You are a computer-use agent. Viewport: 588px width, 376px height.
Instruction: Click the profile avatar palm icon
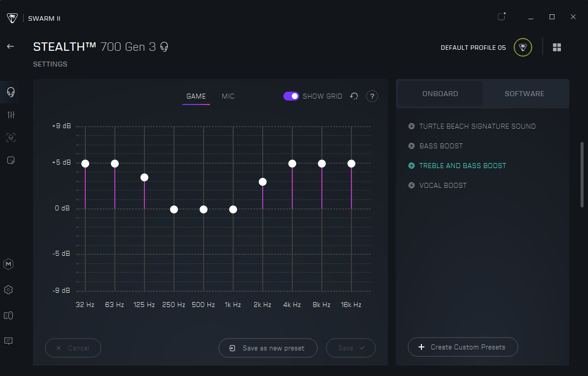coord(522,47)
